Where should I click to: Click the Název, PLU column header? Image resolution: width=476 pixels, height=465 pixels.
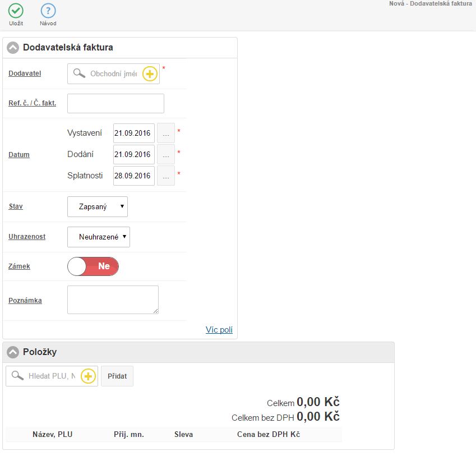click(x=52, y=434)
